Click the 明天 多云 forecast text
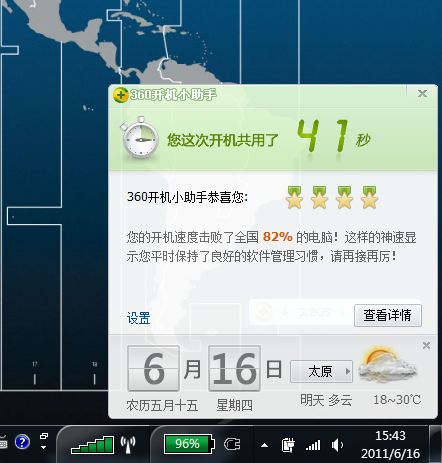 (x=326, y=400)
